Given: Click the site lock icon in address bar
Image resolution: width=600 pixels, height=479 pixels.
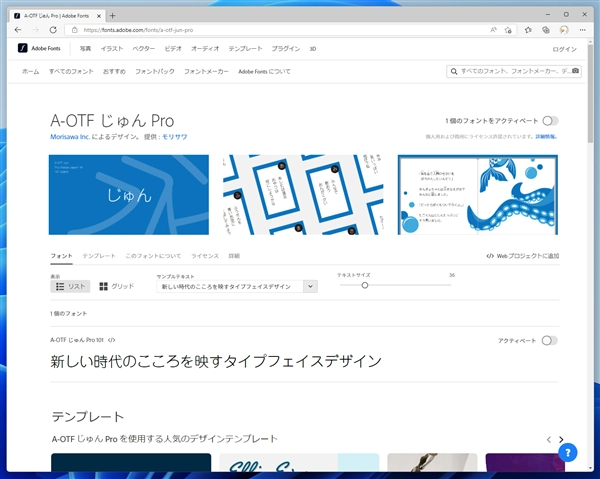Looking at the screenshot, I should (x=75, y=30).
